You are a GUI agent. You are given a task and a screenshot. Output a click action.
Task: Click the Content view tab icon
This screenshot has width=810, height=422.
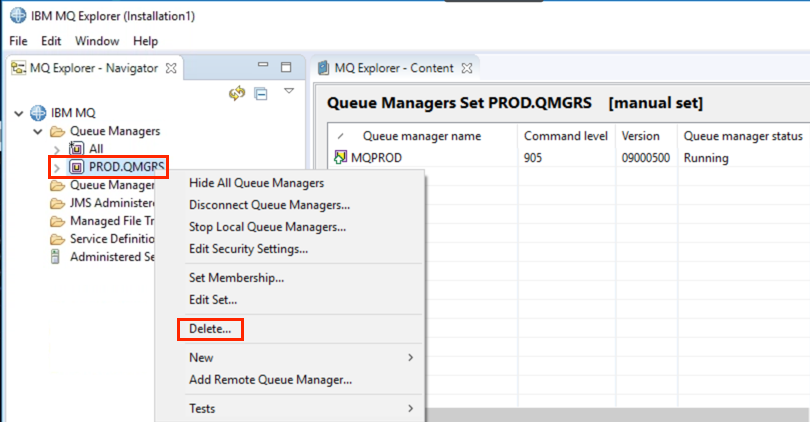pos(323,68)
